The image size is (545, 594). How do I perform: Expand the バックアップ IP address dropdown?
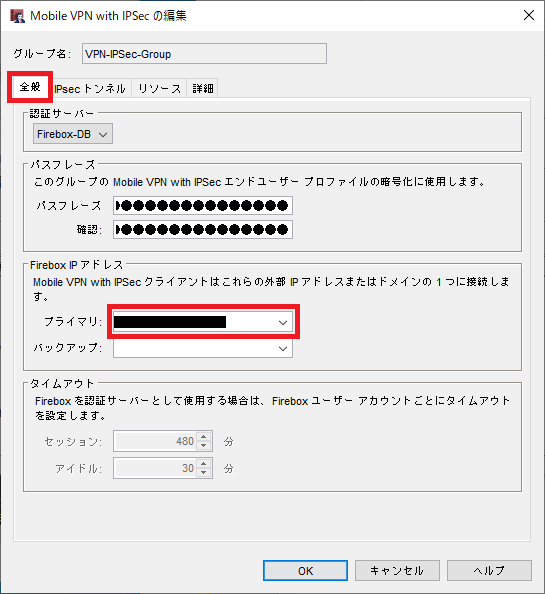coord(203,348)
